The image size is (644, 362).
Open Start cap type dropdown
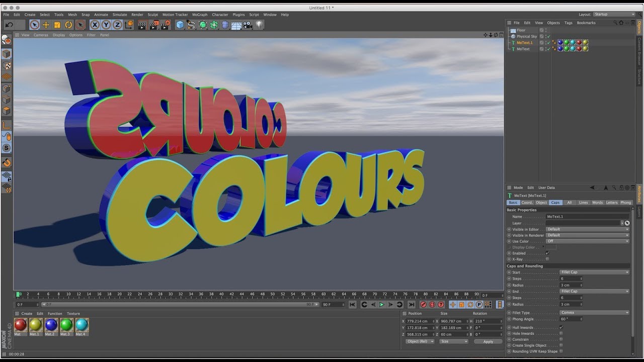594,273
